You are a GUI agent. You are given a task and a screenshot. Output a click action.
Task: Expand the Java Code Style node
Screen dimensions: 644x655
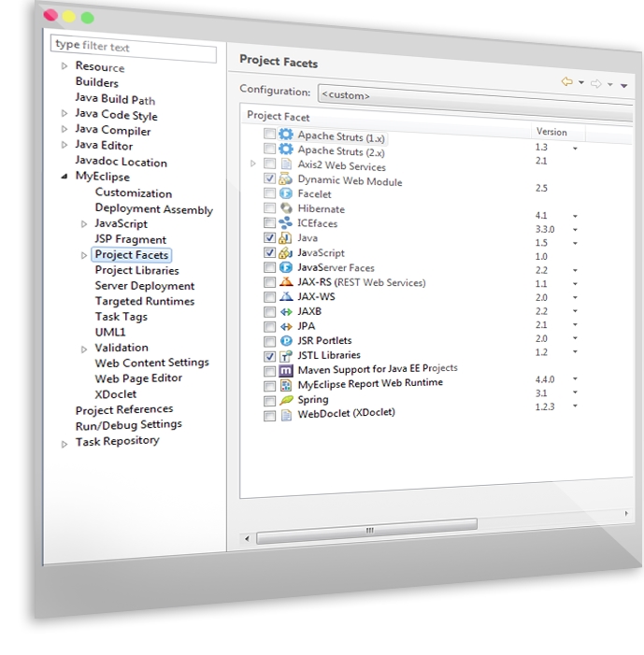[64, 113]
